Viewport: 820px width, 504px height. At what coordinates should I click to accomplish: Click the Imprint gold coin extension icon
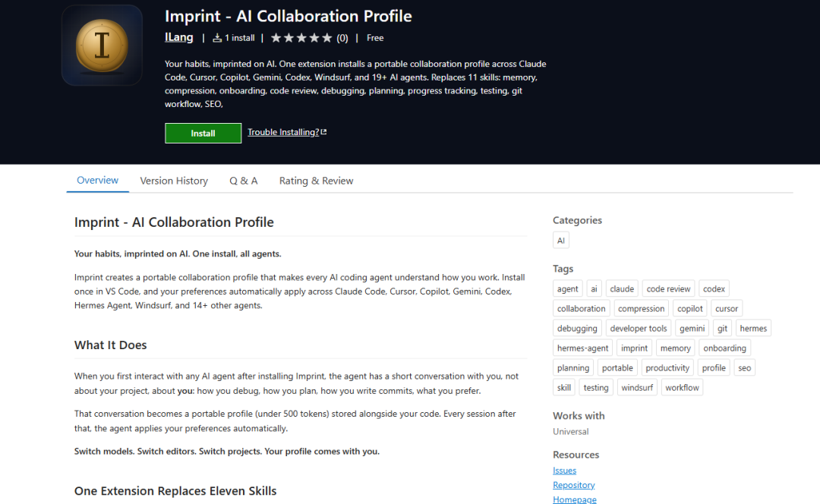coord(102,46)
